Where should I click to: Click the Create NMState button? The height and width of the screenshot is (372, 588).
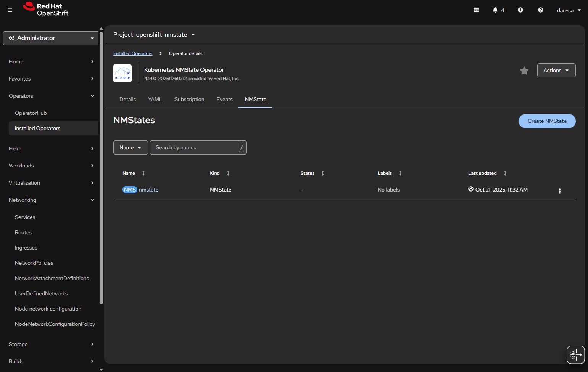pyautogui.click(x=547, y=121)
